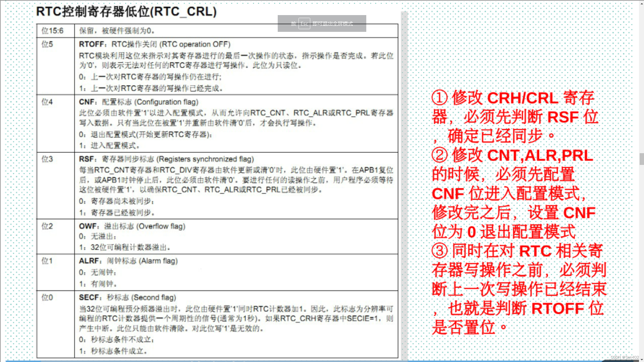Select the 位15:6 reserved row cell
The image size is (644, 362).
pyautogui.click(x=52, y=31)
